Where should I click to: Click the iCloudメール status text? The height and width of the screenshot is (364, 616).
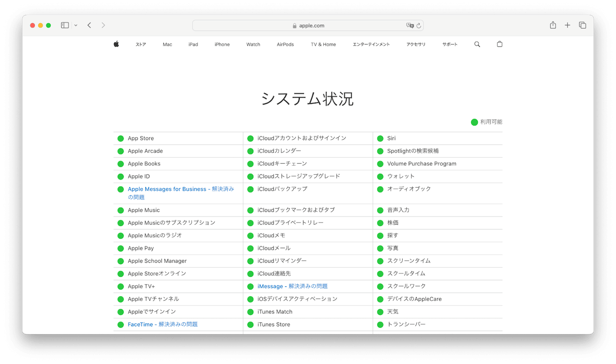tap(274, 248)
